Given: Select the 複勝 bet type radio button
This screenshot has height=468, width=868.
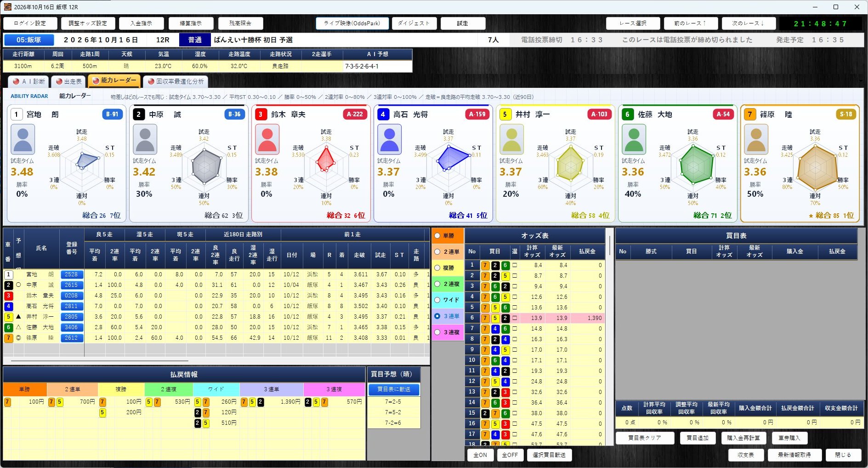Looking at the screenshot, I should 437,268.
